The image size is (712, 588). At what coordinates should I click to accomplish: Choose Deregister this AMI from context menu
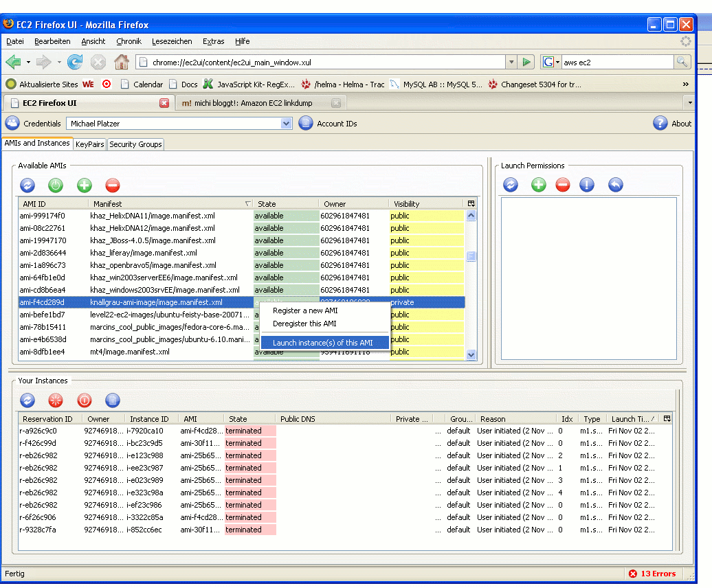(304, 324)
